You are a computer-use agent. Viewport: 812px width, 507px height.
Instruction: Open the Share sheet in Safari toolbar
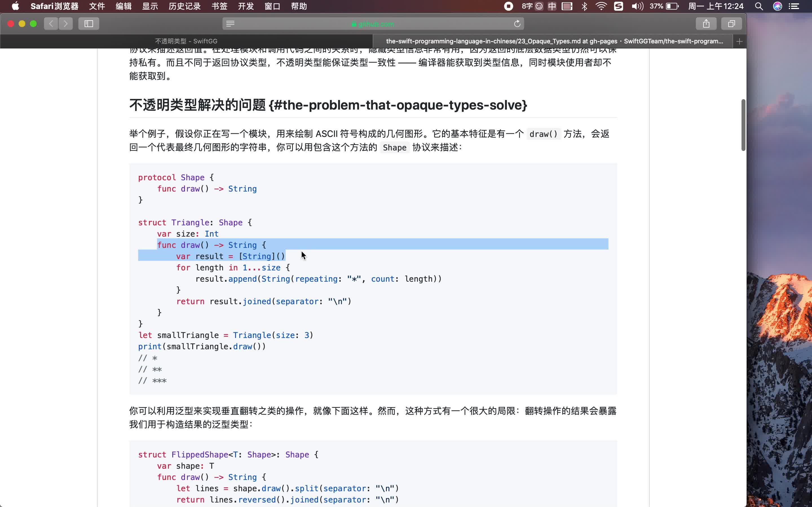click(x=706, y=23)
